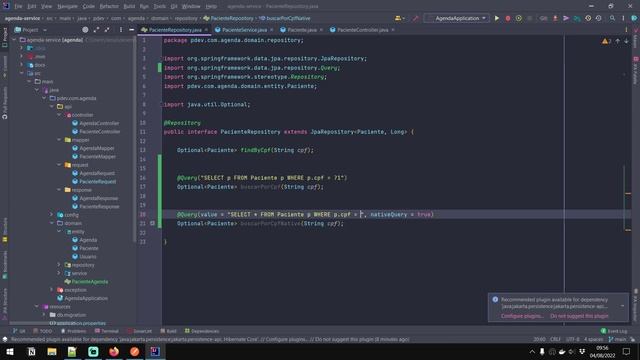Open Project panel options three-dot icon
Screen dimensions: 640x360
pyautogui.click(x=121, y=30)
